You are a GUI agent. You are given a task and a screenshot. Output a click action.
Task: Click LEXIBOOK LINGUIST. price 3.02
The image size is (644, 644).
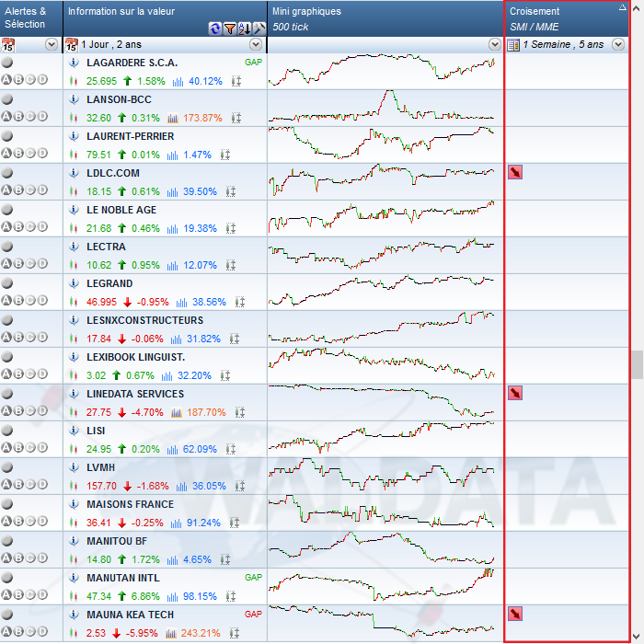pos(96,375)
